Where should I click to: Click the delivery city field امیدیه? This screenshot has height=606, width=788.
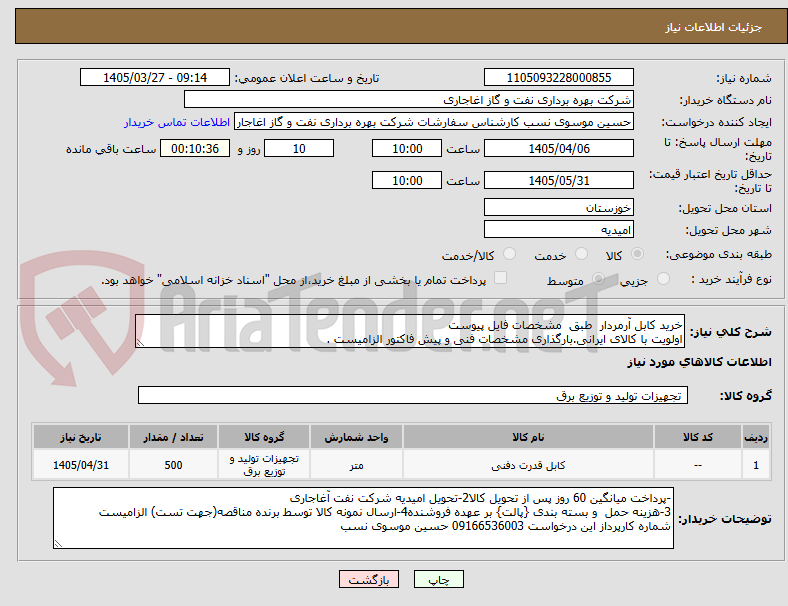(559, 230)
